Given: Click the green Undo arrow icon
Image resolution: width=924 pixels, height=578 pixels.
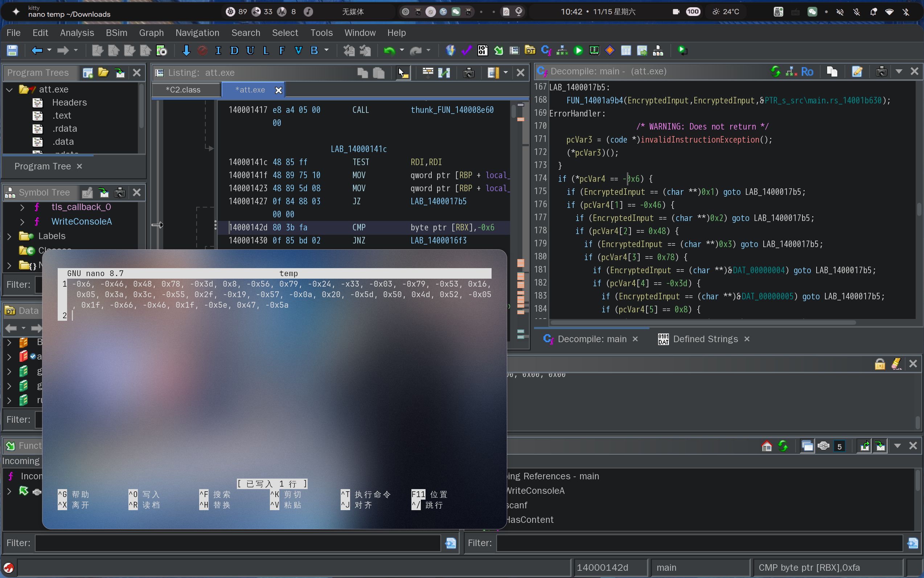Looking at the screenshot, I should (x=389, y=50).
